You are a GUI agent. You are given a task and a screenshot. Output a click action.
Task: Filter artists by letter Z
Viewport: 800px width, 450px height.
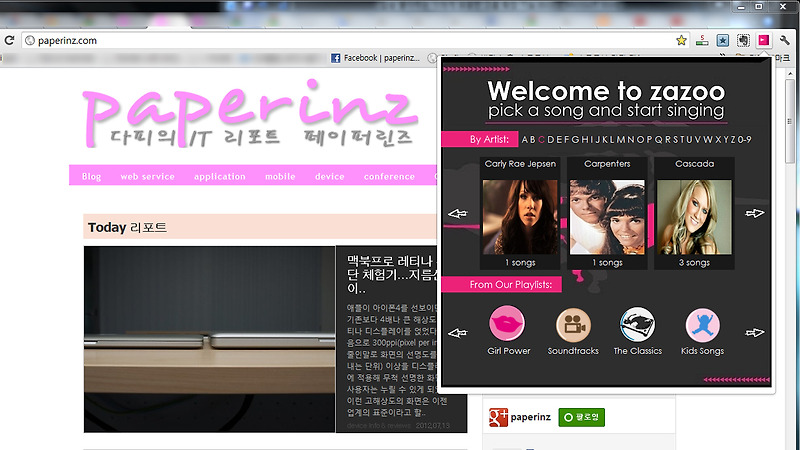[x=734, y=139]
